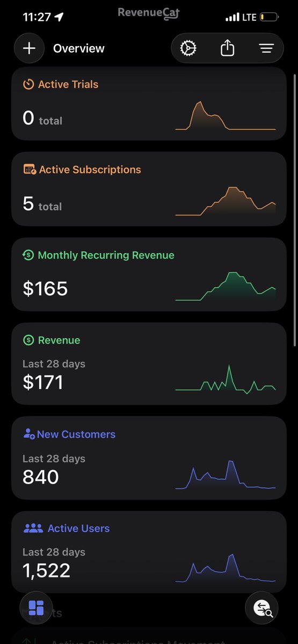Tap the $171 revenue value

coord(43,383)
